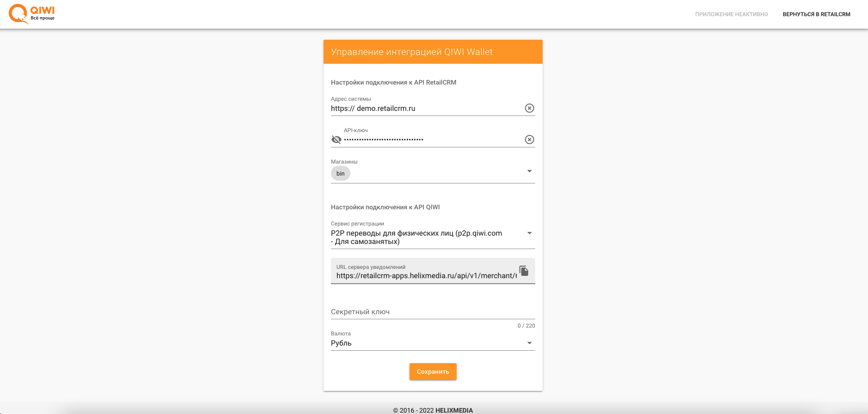Copy the notification server URL

(x=524, y=271)
